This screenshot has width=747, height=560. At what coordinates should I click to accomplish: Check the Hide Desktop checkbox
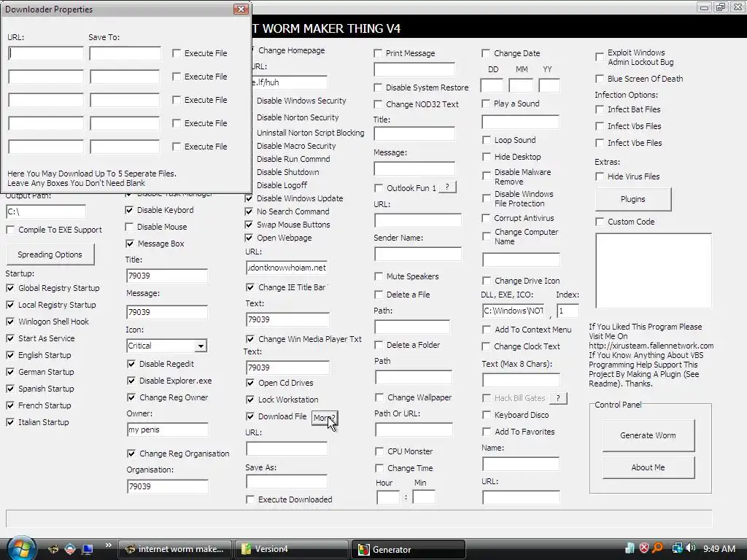tap(487, 157)
